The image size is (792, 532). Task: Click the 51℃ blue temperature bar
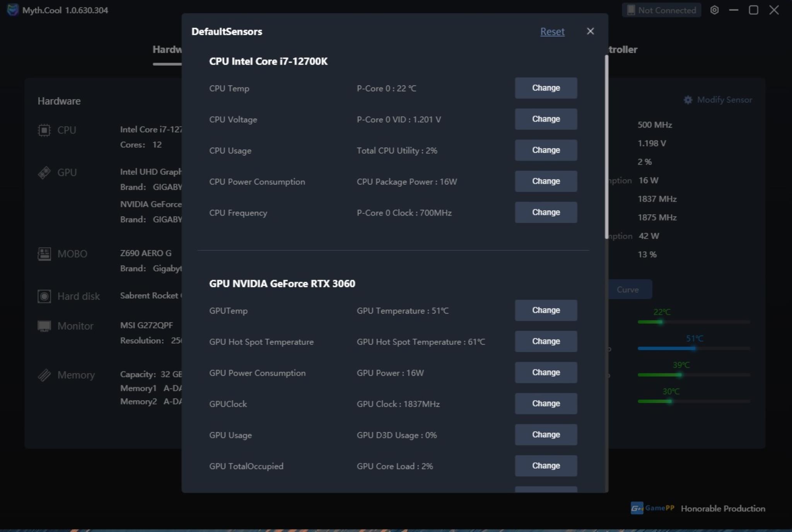[694, 348]
